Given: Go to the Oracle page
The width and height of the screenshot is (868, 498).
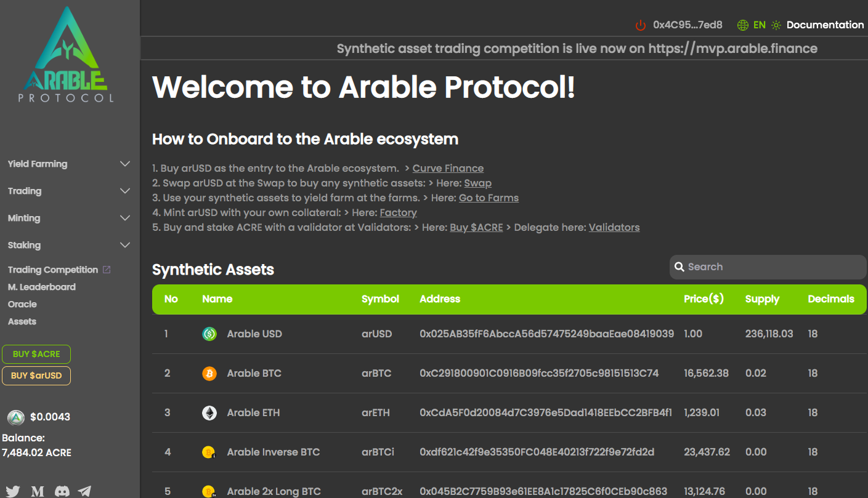Looking at the screenshot, I should coord(22,304).
